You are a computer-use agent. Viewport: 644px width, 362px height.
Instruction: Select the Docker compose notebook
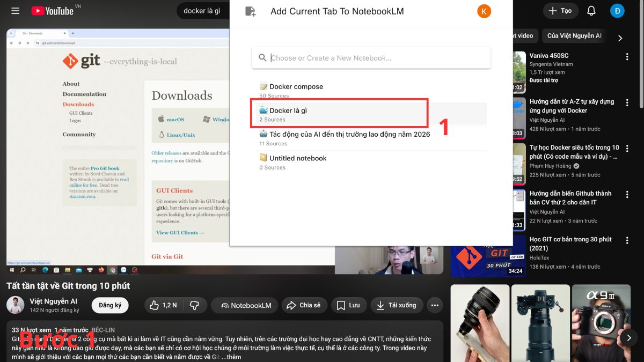point(371,91)
